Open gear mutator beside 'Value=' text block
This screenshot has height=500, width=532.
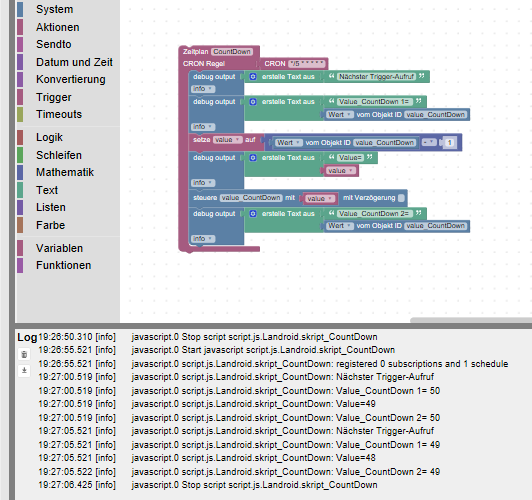coord(253,158)
